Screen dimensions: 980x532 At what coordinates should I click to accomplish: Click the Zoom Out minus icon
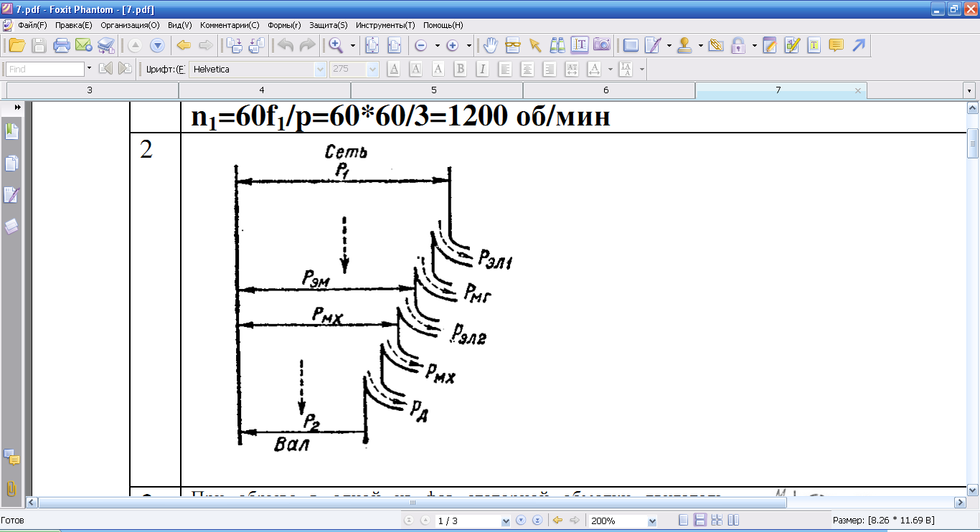click(x=421, y=46)
